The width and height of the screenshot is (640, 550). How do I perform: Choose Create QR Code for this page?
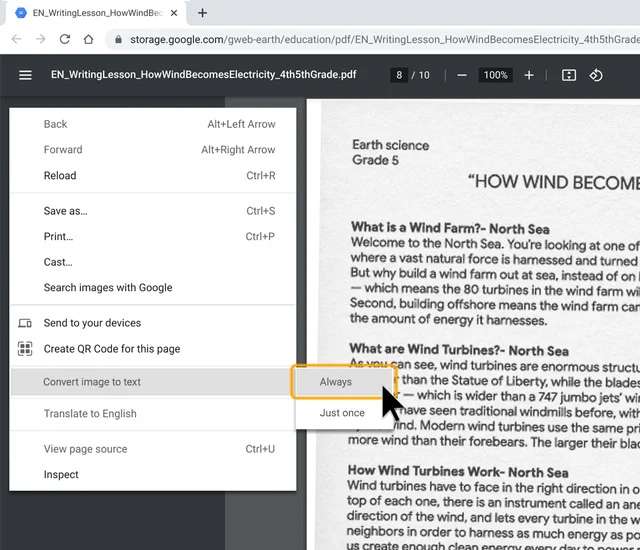111,349
